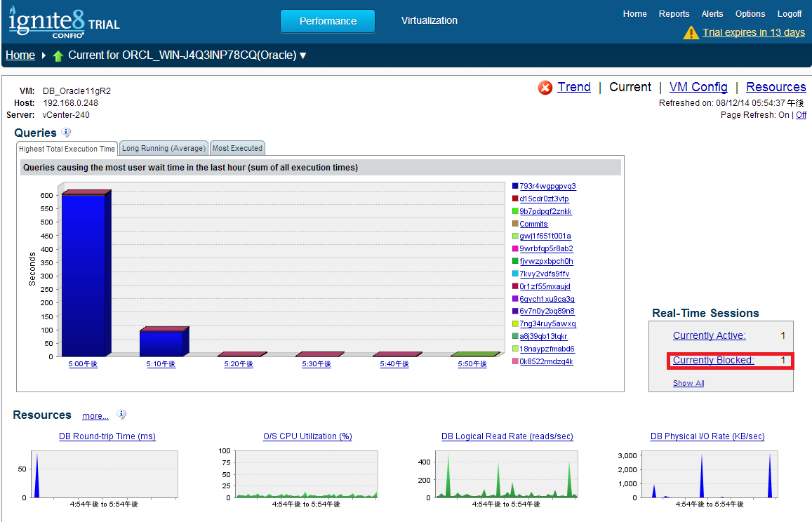Click the Trial expires in 13 days link
The width and height of the screenshot is (812, 522).
(x=754, y=32)
